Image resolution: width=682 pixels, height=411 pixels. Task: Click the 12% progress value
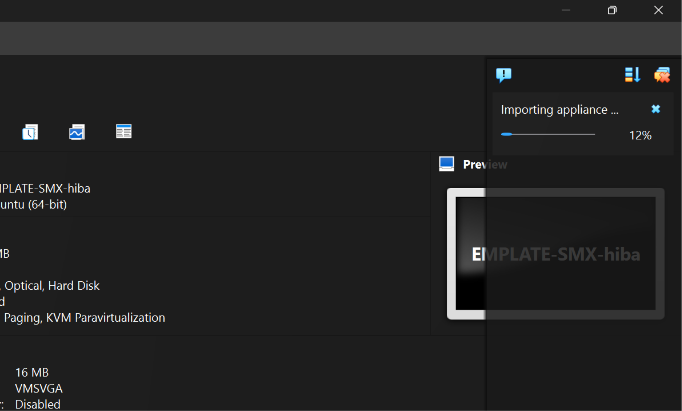tap(640, 136)
